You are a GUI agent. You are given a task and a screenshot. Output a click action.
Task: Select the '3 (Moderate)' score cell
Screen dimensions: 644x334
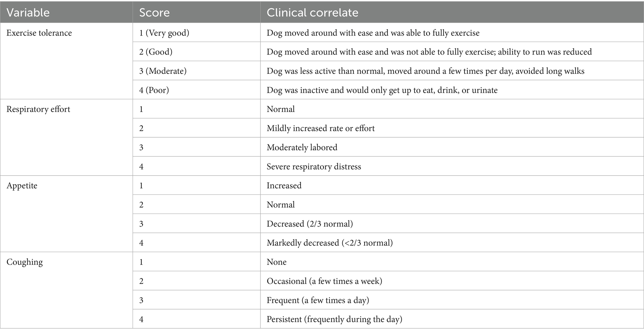point(163,71)
